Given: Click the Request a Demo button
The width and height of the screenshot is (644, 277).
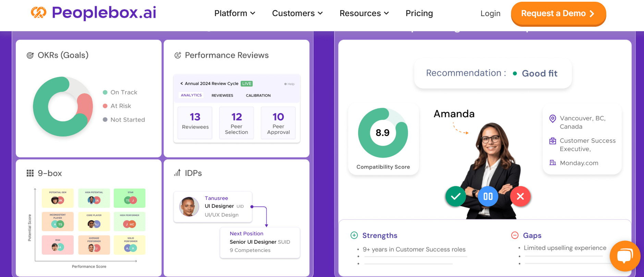Looking at the screenshot, I should (558, 13).
